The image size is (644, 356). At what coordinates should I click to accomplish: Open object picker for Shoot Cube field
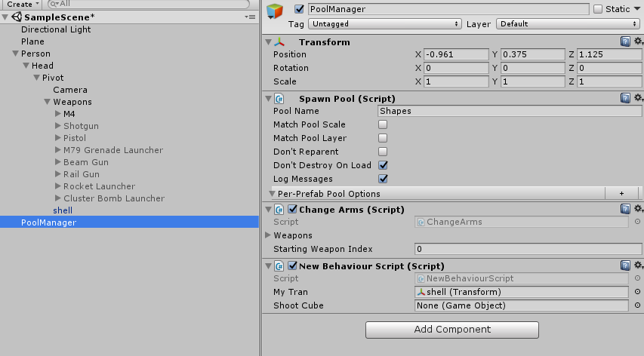click(637, 305)
